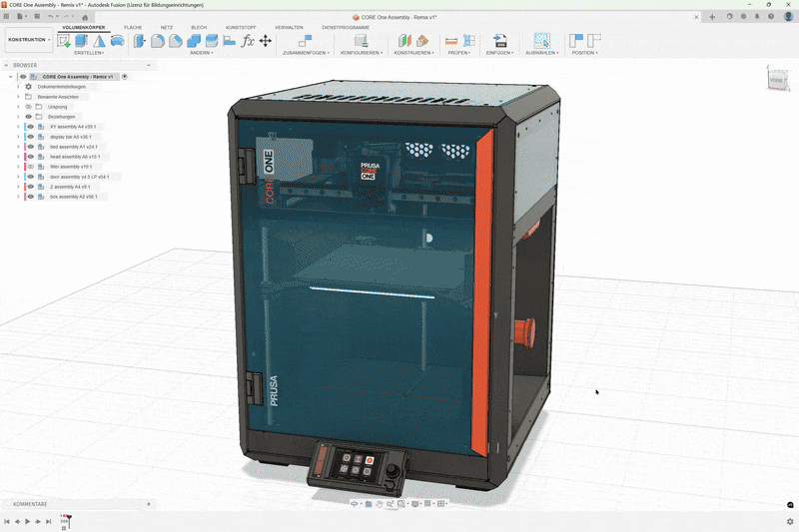Hide the head assembly A6 component
799x532 pixels.
coord(31,157)
